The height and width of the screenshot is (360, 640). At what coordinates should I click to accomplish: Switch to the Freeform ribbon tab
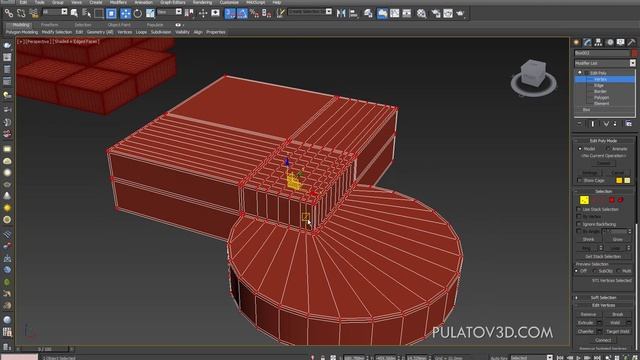click(49, 25)
